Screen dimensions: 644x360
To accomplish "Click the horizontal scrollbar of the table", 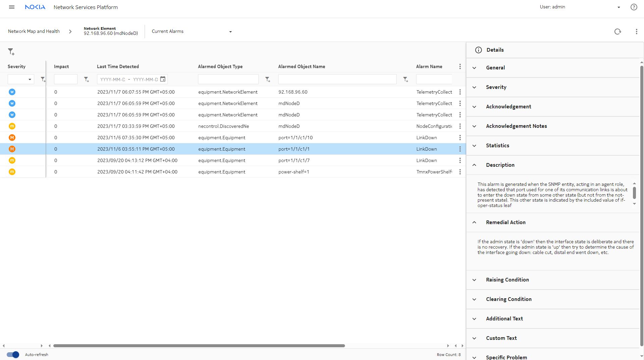I will 199,346.
